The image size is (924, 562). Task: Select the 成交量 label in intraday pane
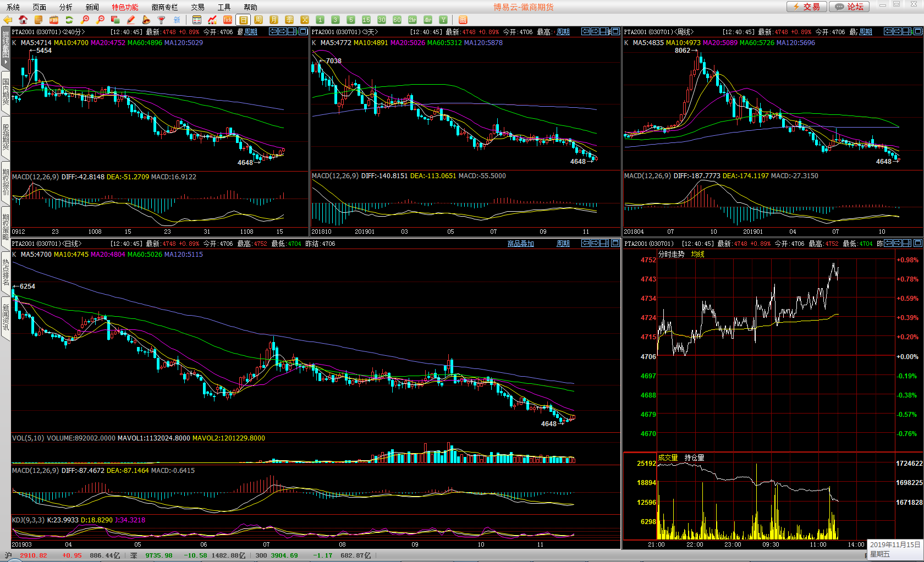pyautogui.click(x=668, y=458)
